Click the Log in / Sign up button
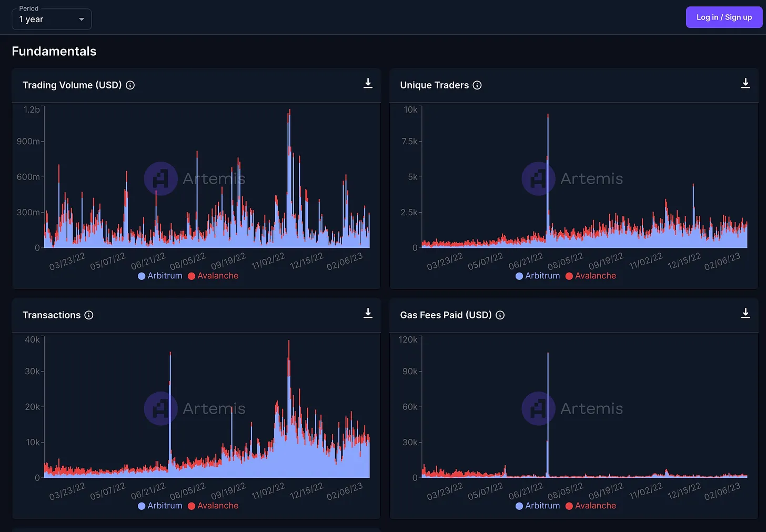The height and width of the screenshot is (532, 766). tap(724, 17)
